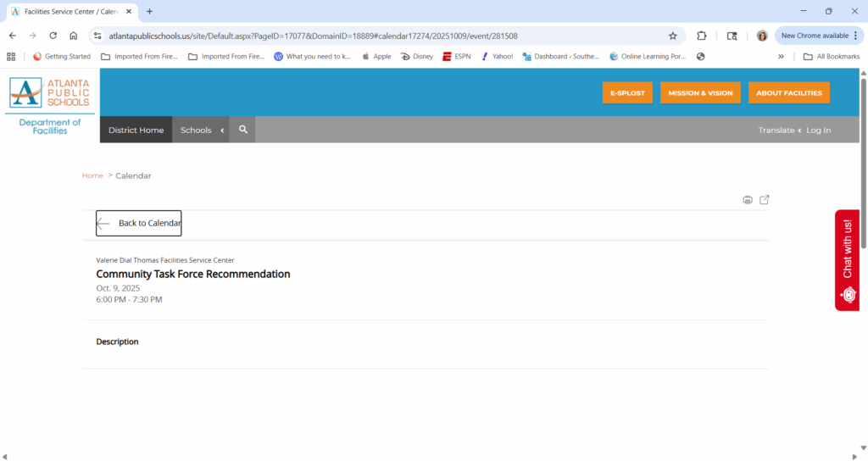868x461 pixels.
Task: Click the E-SPLOST button
Action: point(627,92)
